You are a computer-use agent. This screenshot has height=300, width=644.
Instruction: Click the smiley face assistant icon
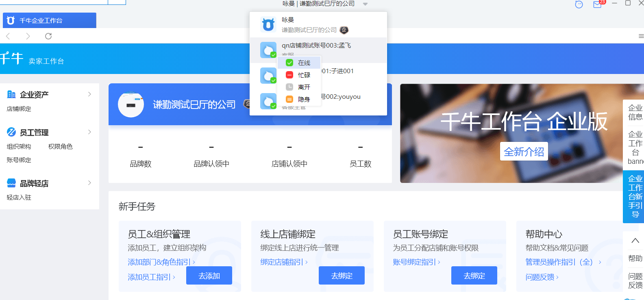579,4
